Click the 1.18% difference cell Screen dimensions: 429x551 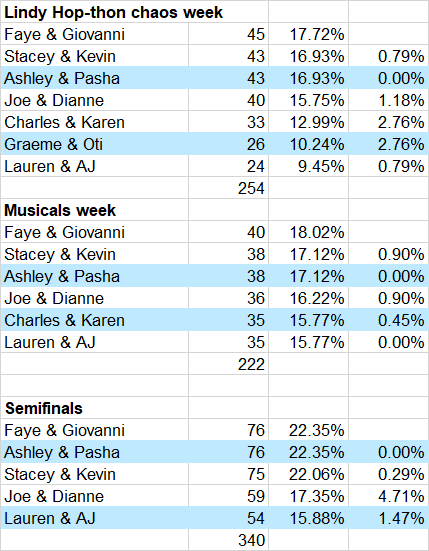point(389,100)
